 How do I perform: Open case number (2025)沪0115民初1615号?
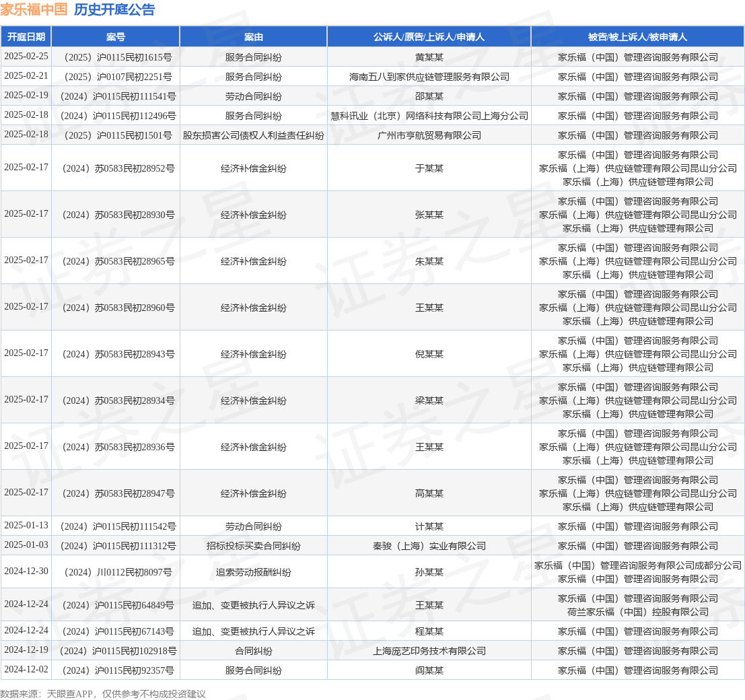116,57
